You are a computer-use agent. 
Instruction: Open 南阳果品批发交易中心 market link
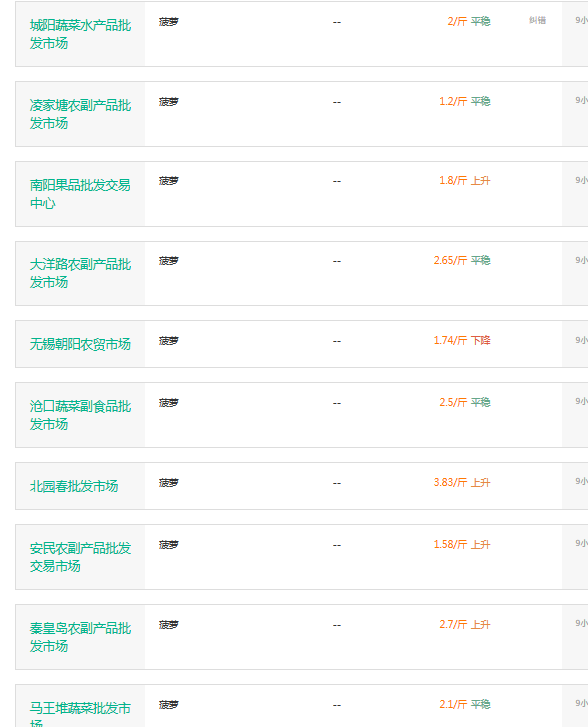click(x=80, y=194)
